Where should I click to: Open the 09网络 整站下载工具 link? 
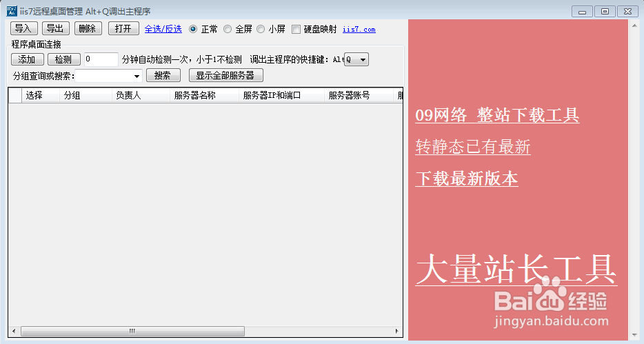tap(497, 115)
